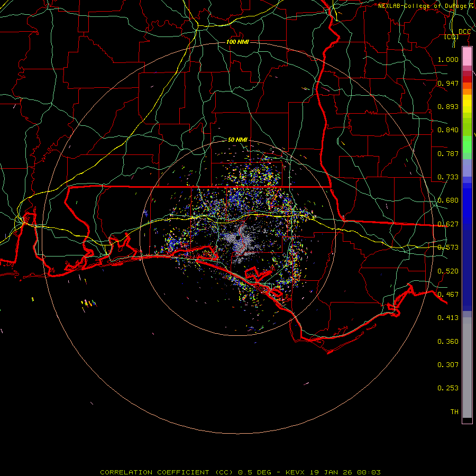The height and width of the screenshot is (476, 476).
Task: Pick the bright green swatch in the color scale
Action: tap(467, 144)
